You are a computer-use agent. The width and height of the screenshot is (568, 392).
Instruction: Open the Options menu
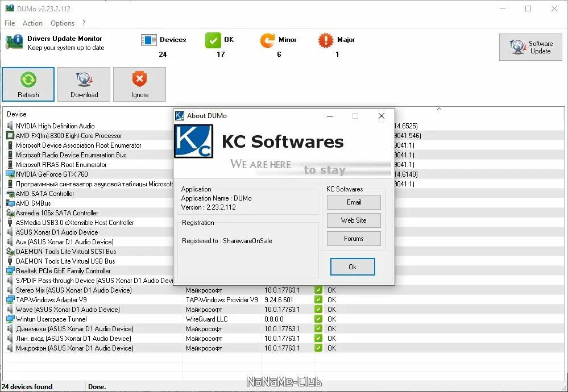point(63,23)
